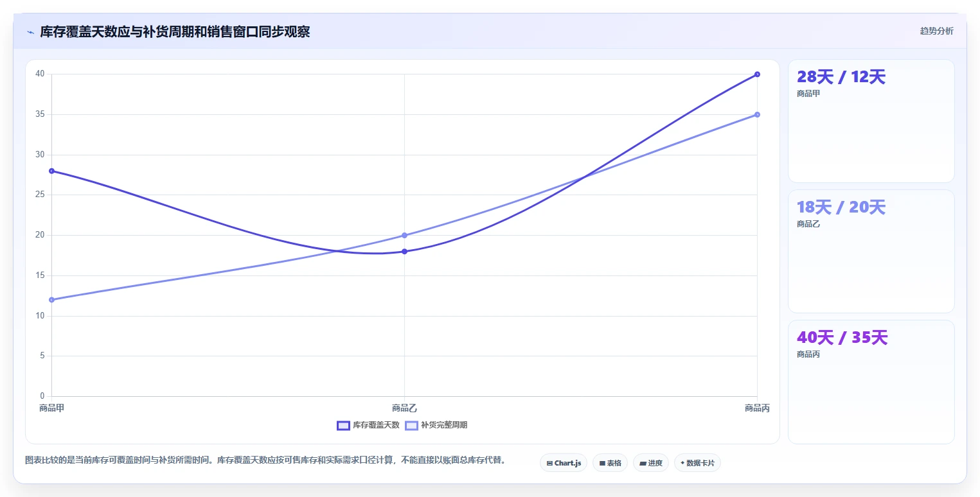Image resolution: width=980 pixels, height=497 pixels.
Task: Click the 趋势分析 label in header
Action: [937, 31]
